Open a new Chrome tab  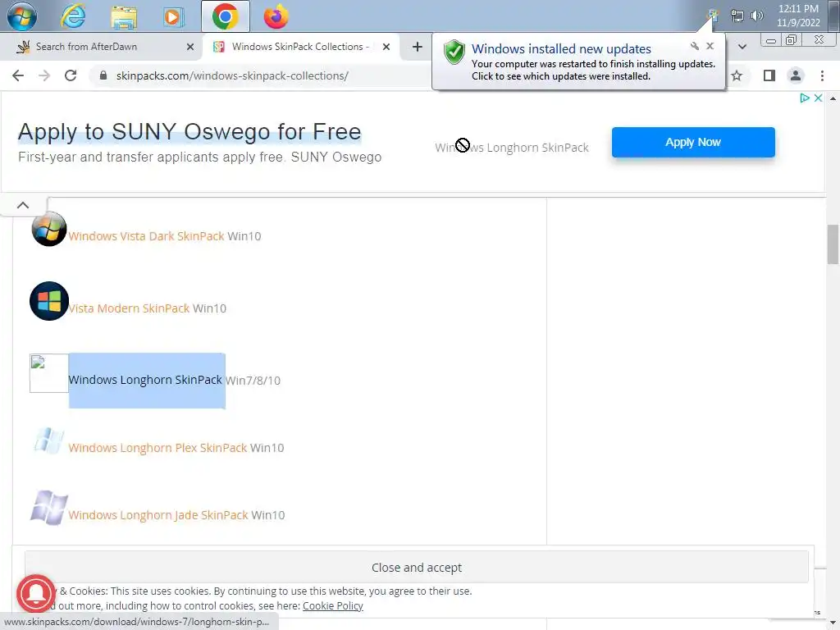(x=418, y=47)
